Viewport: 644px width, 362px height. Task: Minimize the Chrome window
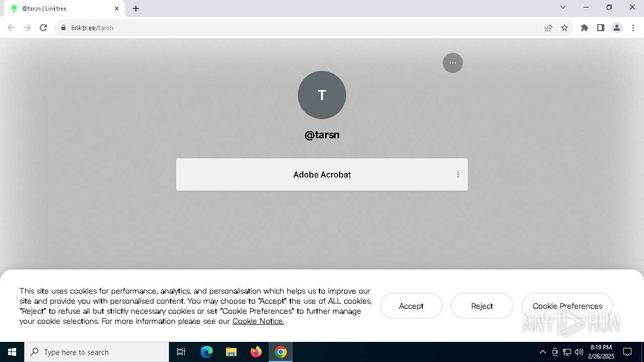(586, 7)
